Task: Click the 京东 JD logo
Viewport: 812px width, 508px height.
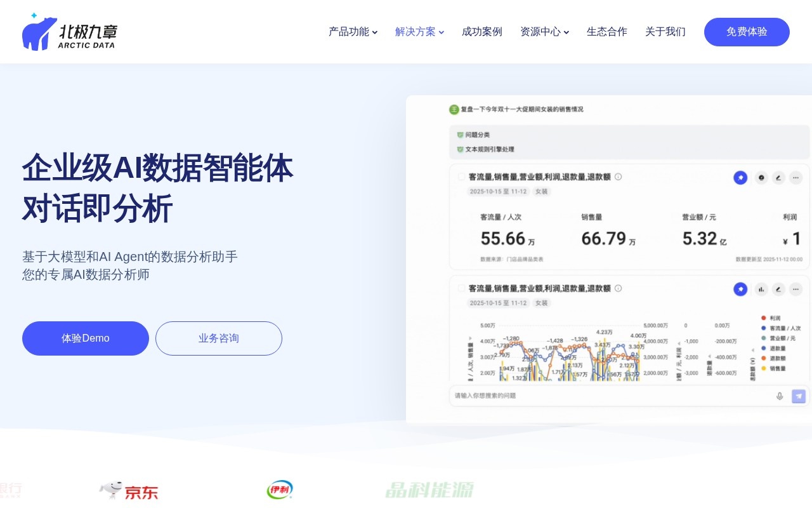Action: (129, 490)
